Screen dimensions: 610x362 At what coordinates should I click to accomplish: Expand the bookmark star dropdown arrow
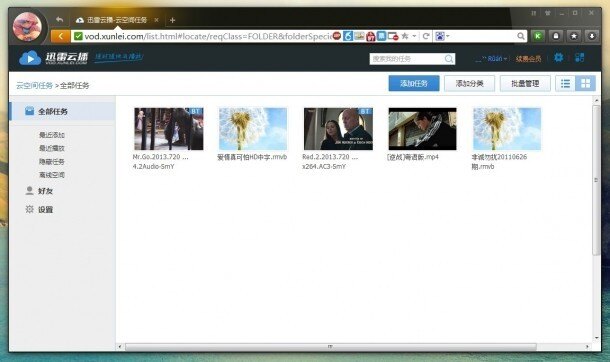[x=414, y=36]
